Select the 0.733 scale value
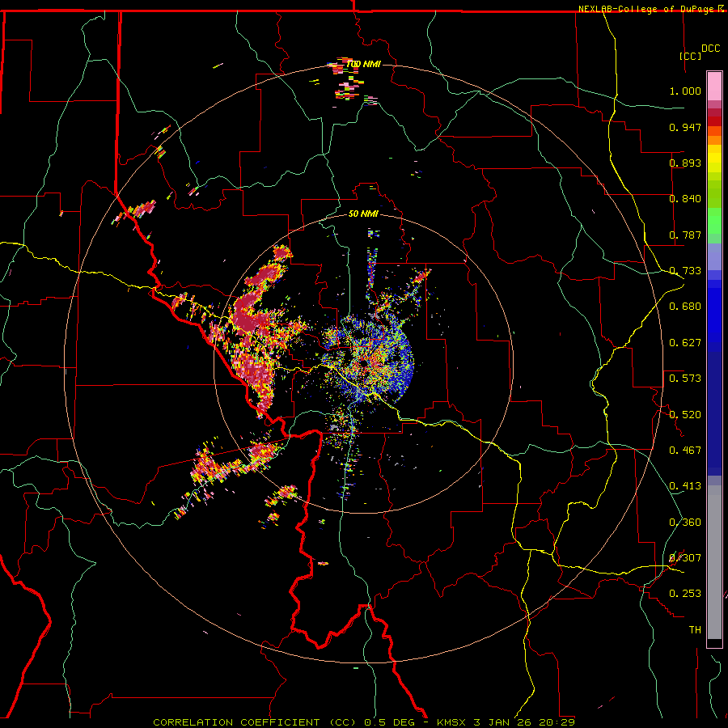Screen dimensions: 728x728 click(x=685, y=271)
